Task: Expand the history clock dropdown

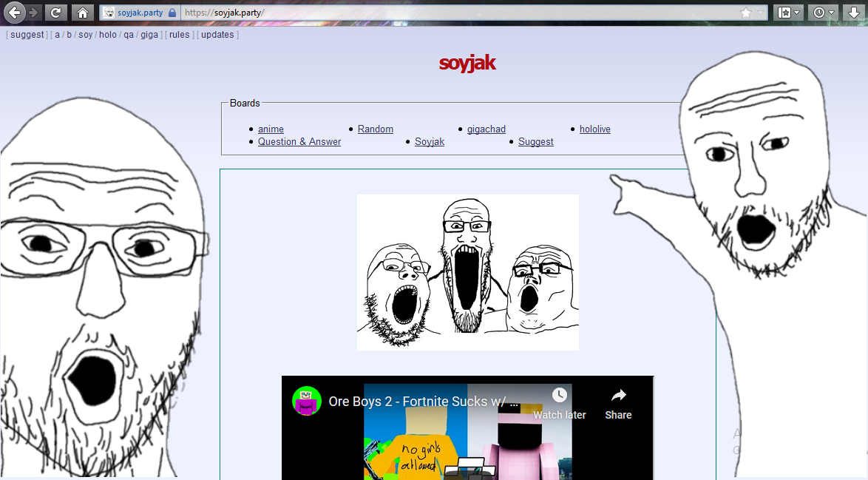Action: point(823,13)
